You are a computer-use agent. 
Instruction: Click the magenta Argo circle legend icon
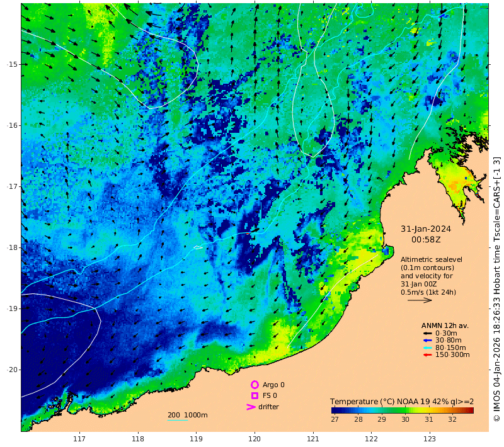(x=255, y=385)
